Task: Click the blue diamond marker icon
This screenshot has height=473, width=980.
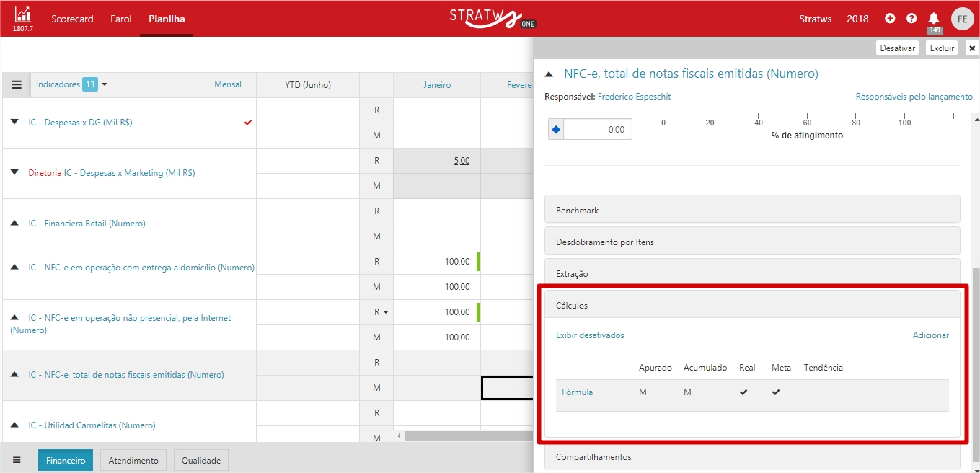Action: point(555,130)
